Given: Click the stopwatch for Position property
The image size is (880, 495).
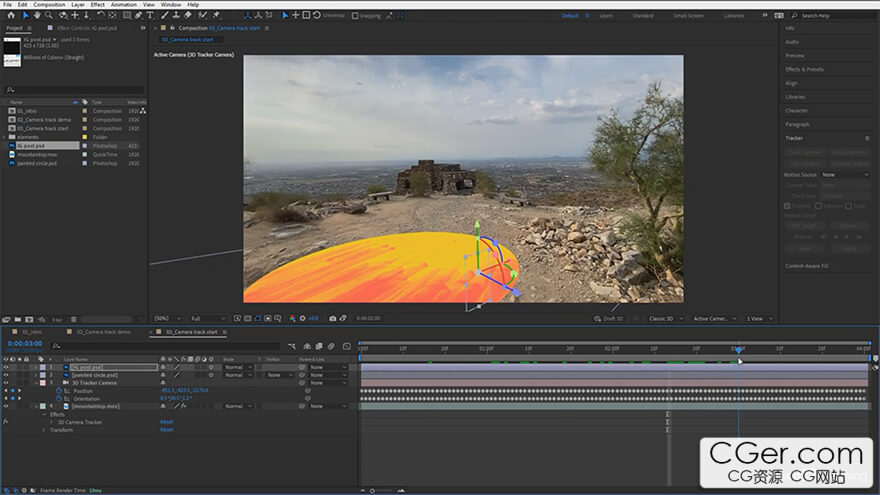Looking at the screenshot, I should 59,391.
